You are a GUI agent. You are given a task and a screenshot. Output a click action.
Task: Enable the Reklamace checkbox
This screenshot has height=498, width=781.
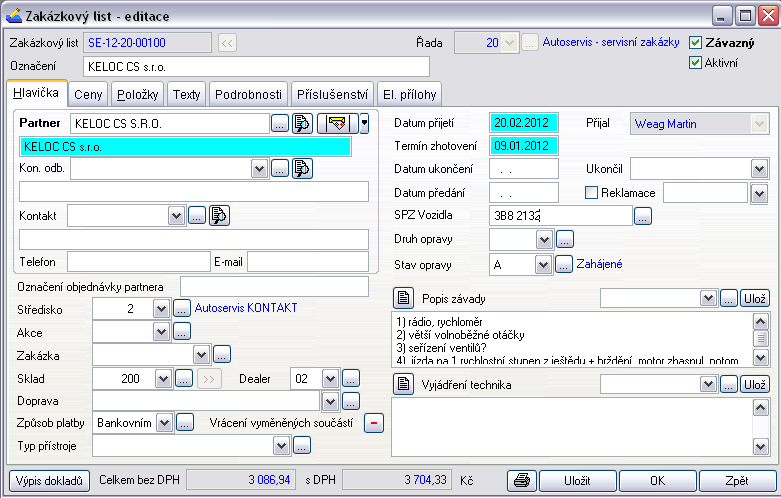591,192
